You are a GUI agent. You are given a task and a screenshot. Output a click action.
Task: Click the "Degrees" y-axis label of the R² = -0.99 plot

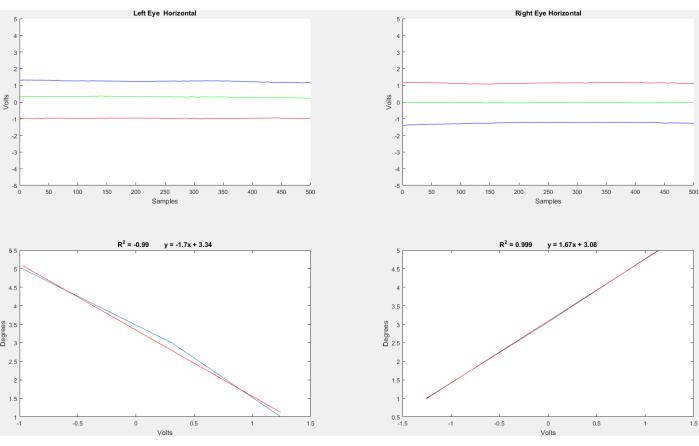pyautogui.click(x=3, y=334)
